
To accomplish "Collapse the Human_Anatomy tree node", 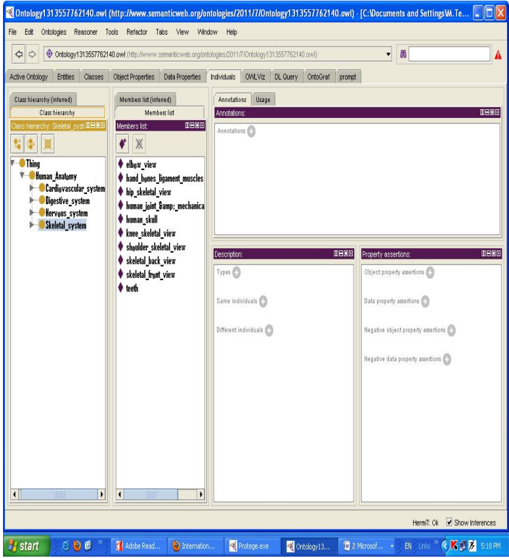I will point(22,175).
